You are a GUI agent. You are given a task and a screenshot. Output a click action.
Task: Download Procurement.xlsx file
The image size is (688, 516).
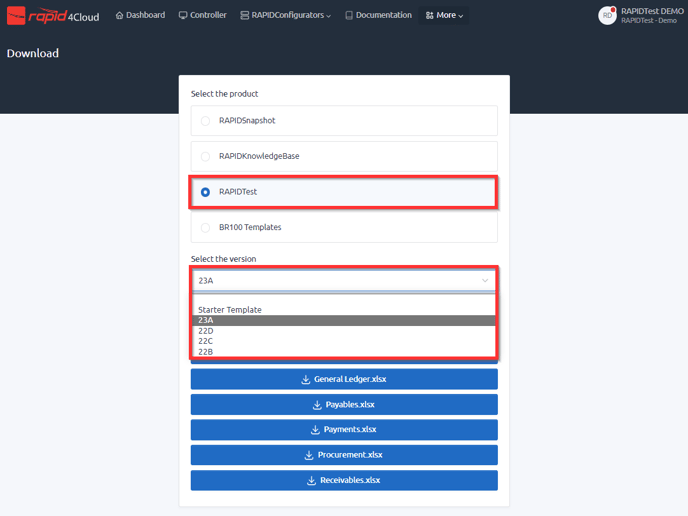tap(344, 455)
